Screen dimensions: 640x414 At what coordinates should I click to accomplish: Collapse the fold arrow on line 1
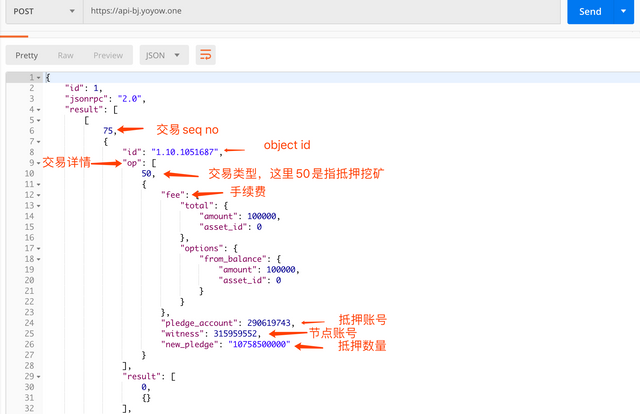click(x=38, y=78)
